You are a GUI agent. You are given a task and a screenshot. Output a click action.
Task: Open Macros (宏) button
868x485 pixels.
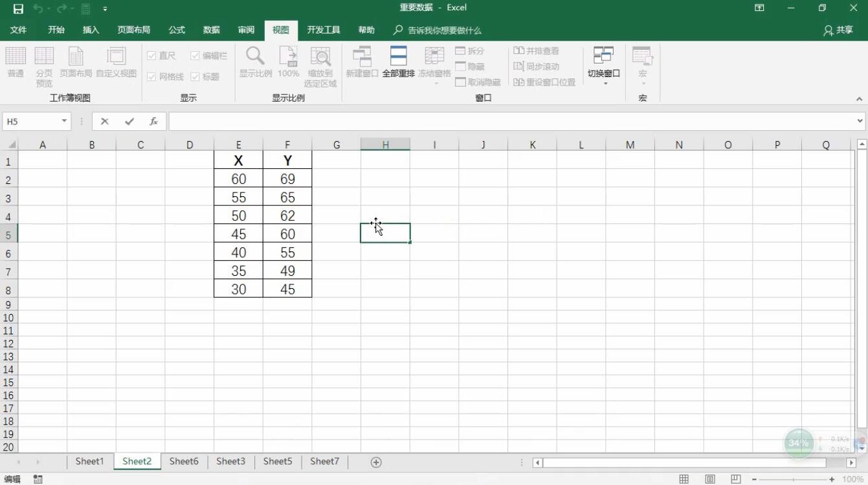643,65
